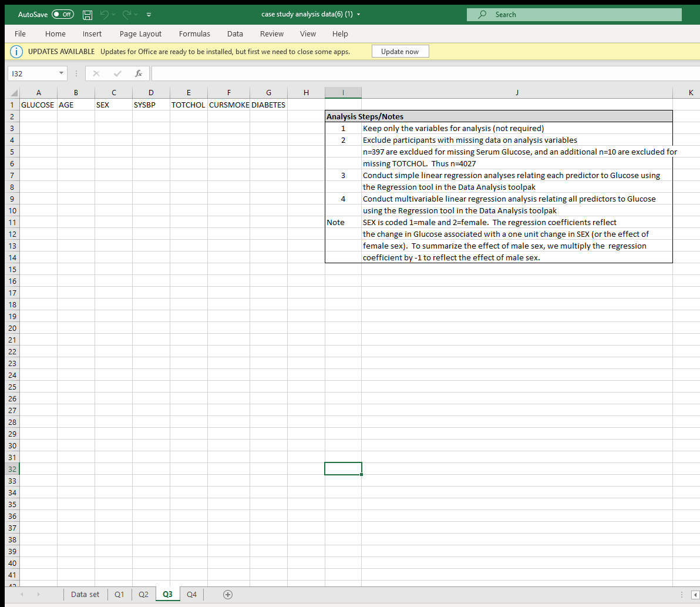This screenshot has width=700, height=607.
Task: Open the Review ribbon tab
Action: pos(272,34)
